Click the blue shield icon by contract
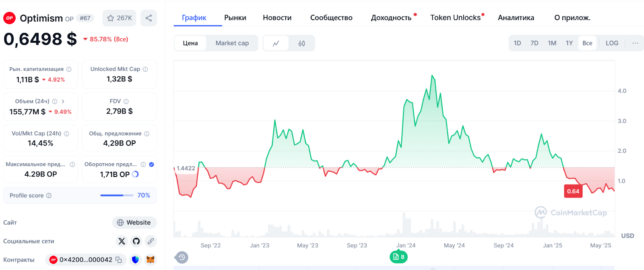 (x=135, y=260)
